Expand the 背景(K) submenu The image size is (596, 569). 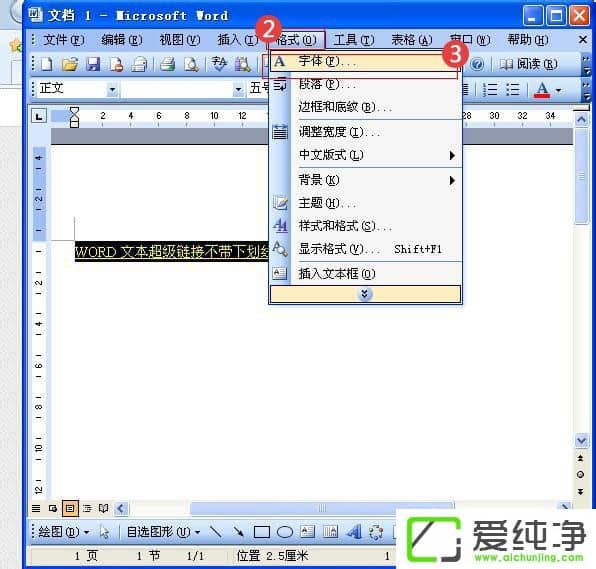coord(365,180)
